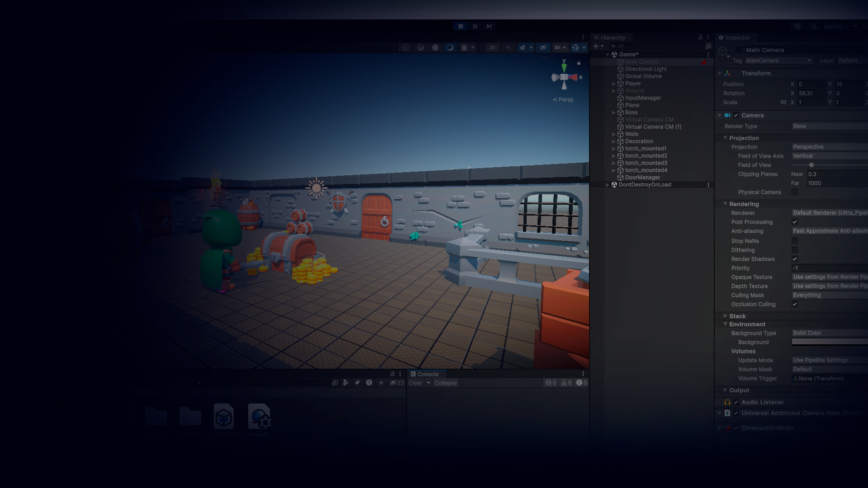Image resolution: width=868 pixels, height=488 pixels.
Task: Toggle the Post Processing checkbox
Action: pos(795,222)
